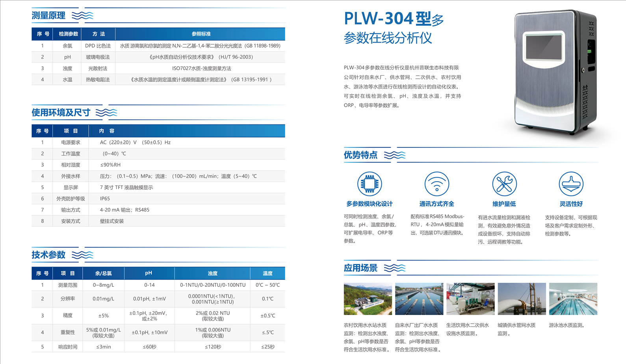This screenshot has height=364, width=626.
Task: Click the town pipe network photo
Action: (x=522, y=299)
